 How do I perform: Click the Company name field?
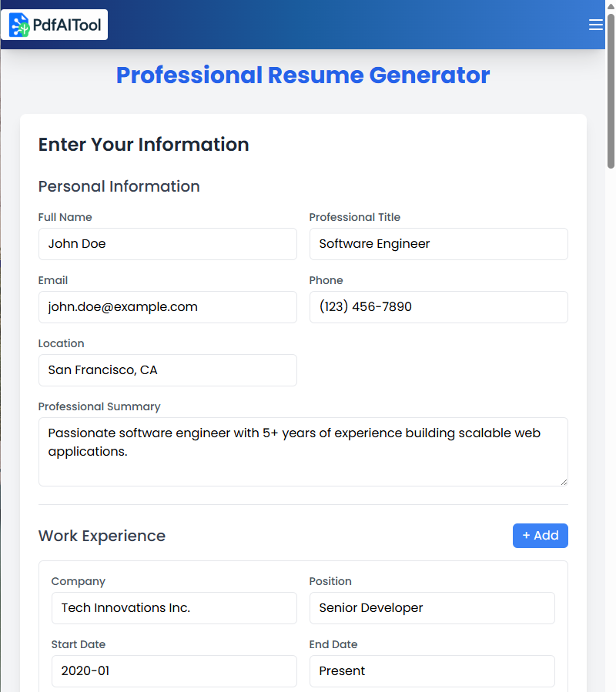174,608
